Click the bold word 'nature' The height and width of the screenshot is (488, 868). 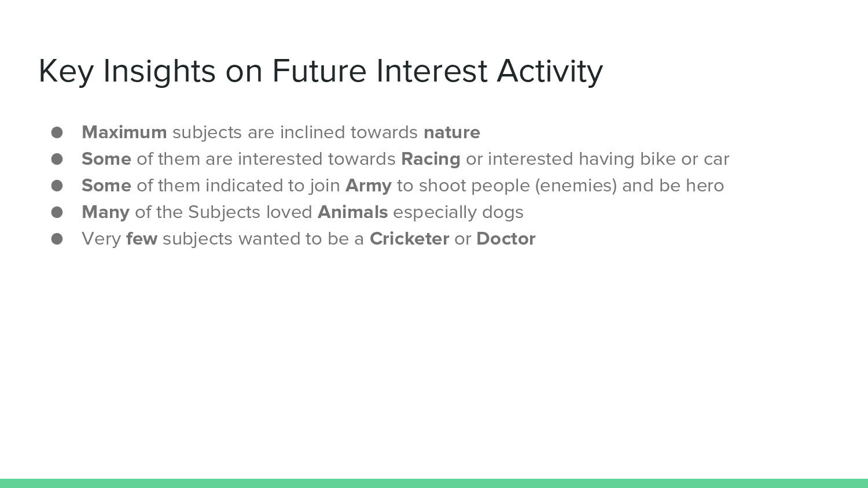tap(452, 133)
